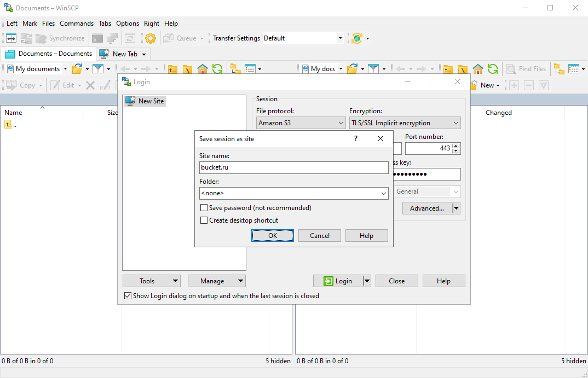588x378 pixels.
Task: Click the filter funnel icon in the right panel
Action: click(373, 69)
